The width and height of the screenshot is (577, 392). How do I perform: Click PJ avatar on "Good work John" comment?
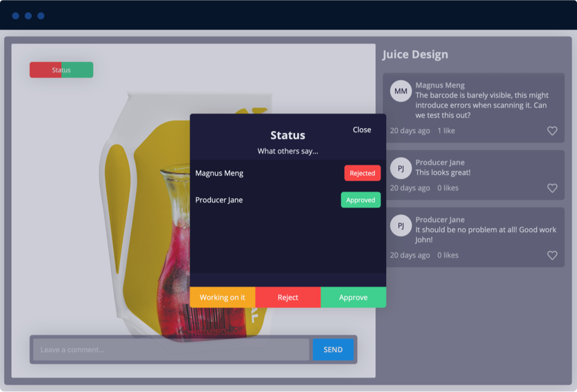pos(401,225)
